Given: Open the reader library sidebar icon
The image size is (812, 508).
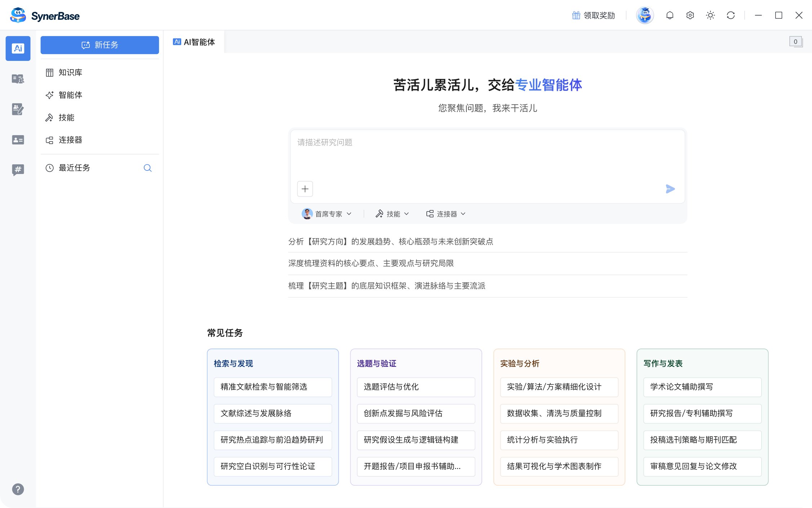Looking at the screenshot, I should pos(18,79).
